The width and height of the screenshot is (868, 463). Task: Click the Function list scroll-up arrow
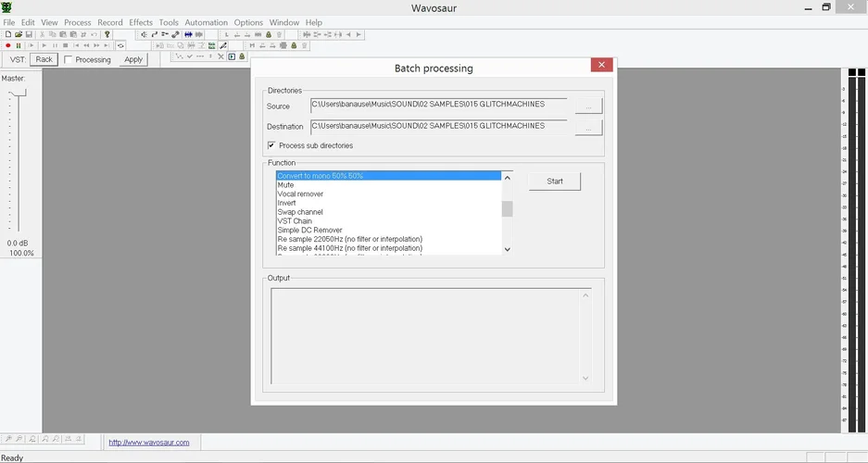507,178
